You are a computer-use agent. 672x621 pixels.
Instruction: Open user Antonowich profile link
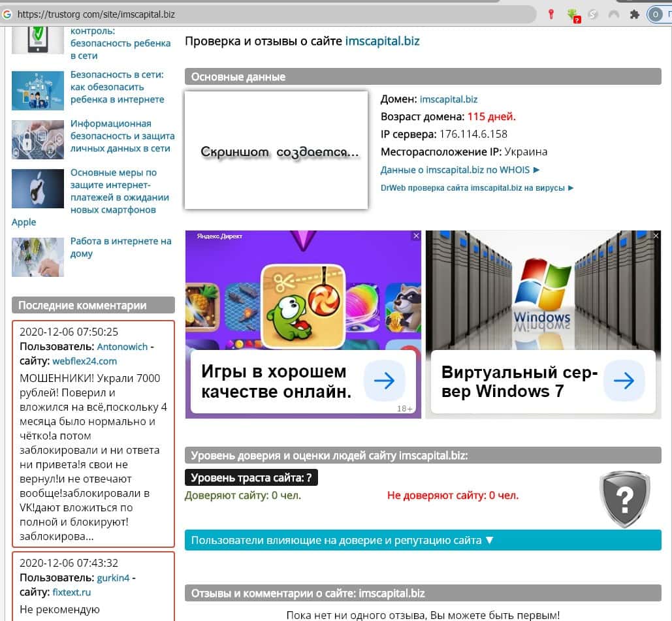pyautogui.click(x=122, y=347)
